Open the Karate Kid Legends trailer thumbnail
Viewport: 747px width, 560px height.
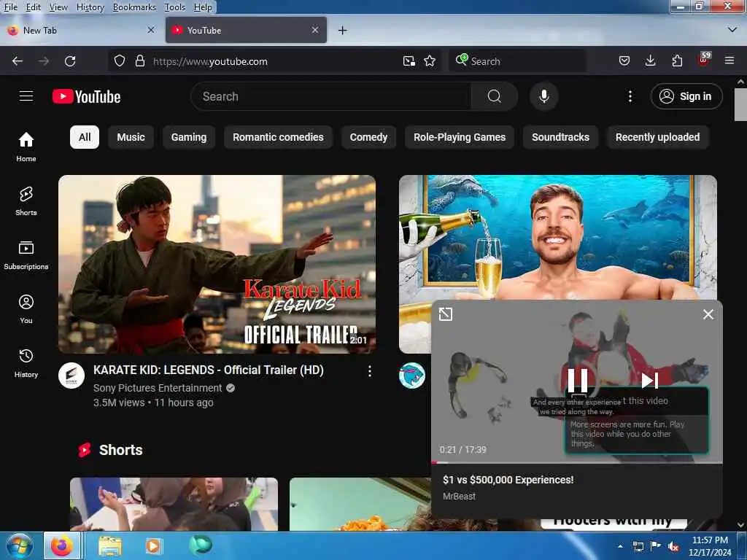tap(217, 264)
